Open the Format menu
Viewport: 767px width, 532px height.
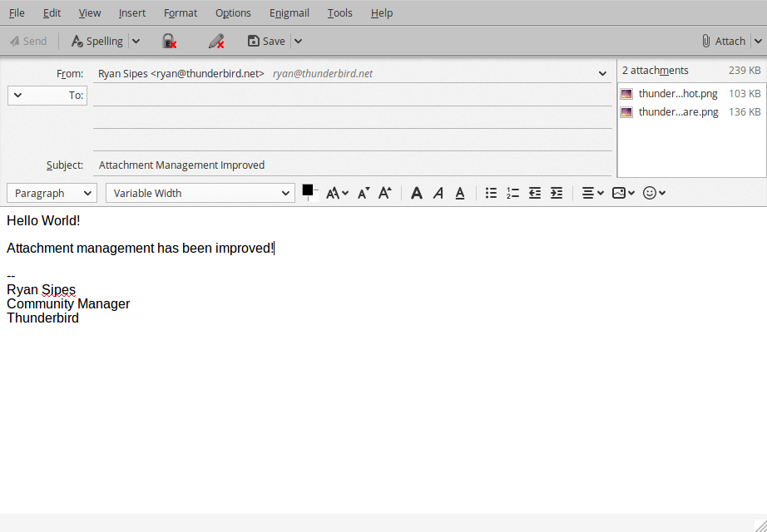tap(181, 12)
